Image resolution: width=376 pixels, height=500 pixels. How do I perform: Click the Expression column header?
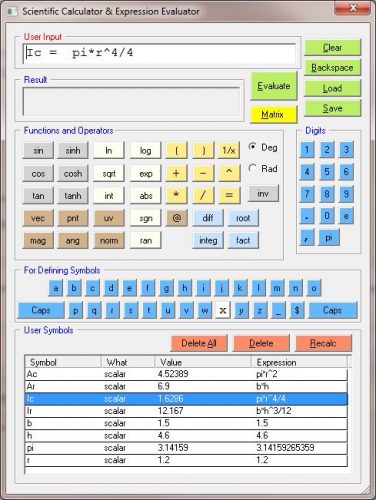(299, 362)
